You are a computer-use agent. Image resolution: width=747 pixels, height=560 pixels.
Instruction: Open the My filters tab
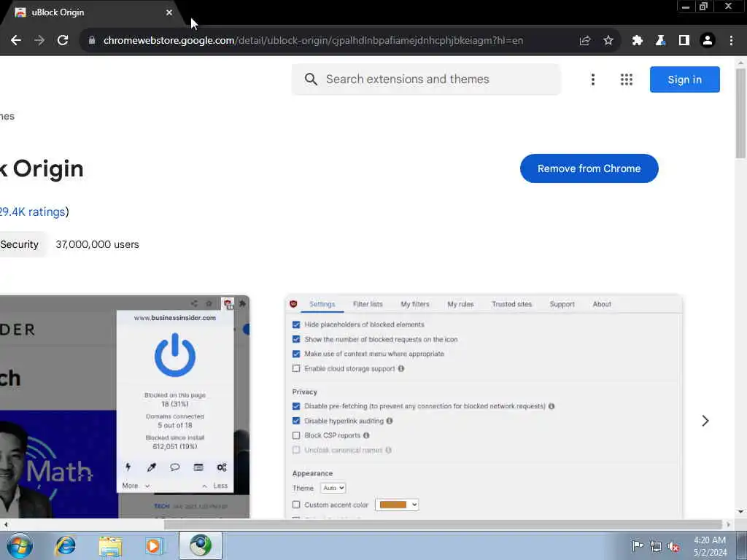[x=415, y=304]
